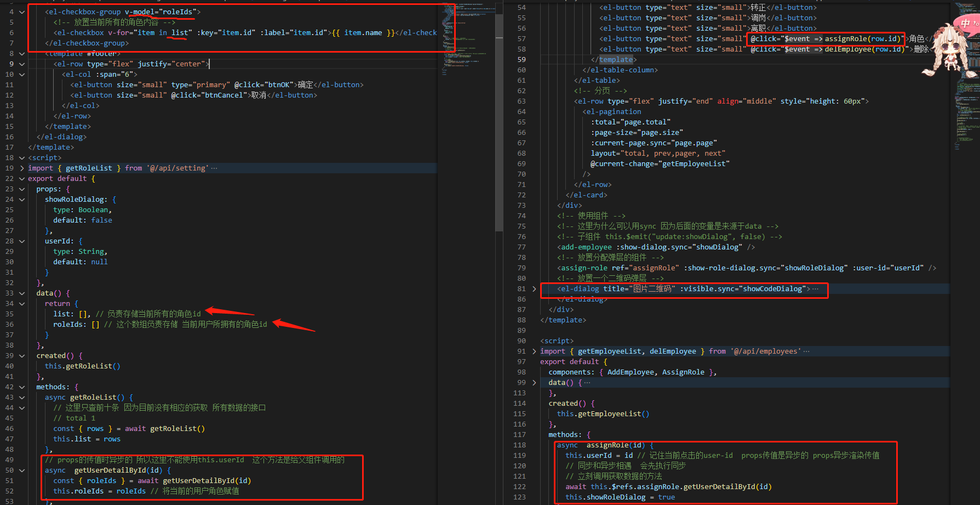
Task: Collapse the comment block fold on line 44
Action: [x=22, y=408]
